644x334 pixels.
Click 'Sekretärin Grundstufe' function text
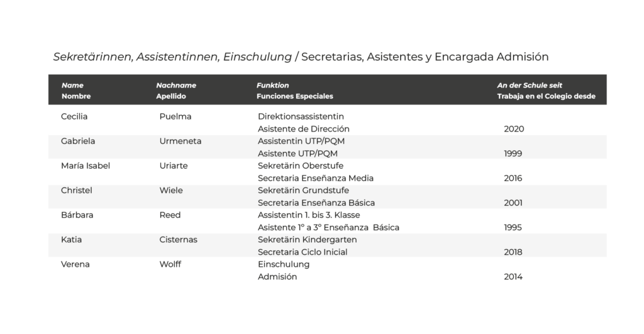click(x=303, y=190)
